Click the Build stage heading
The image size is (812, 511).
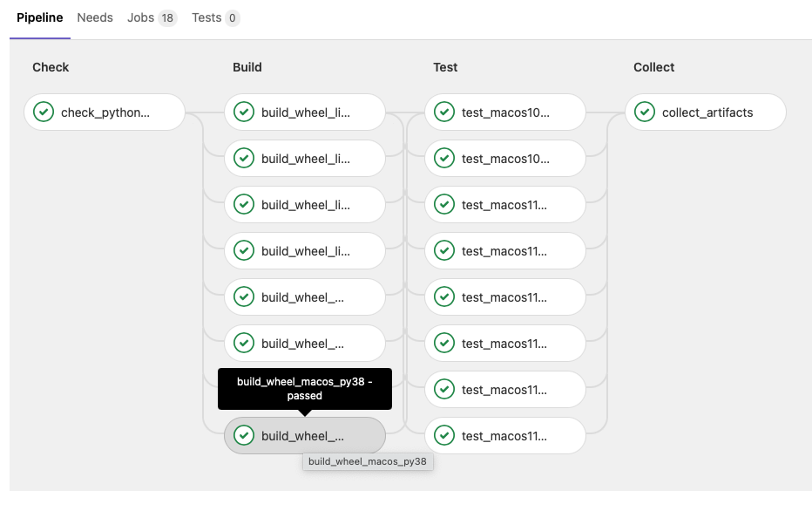click(247, 67)
